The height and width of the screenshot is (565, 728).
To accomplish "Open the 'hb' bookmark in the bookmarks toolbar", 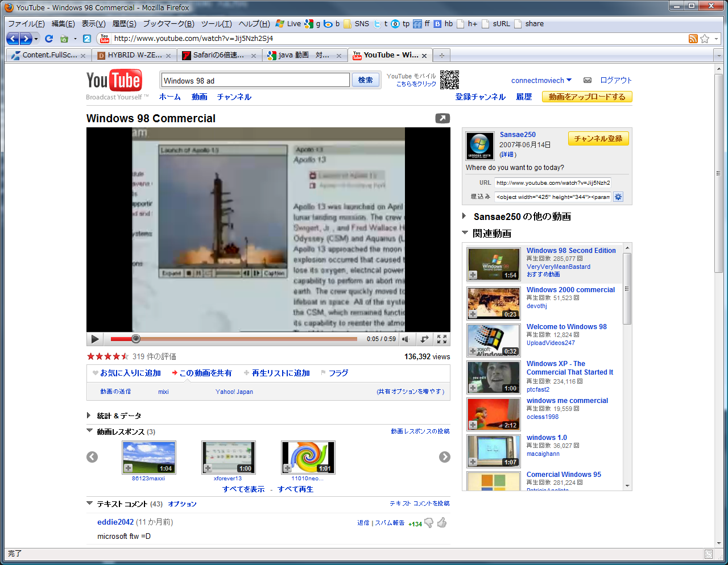I will (443, 24).
